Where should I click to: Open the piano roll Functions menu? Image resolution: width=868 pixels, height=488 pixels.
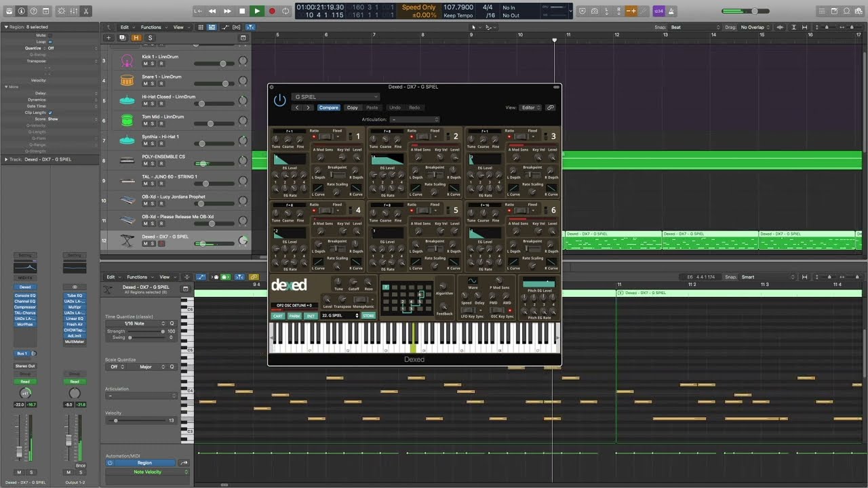(x=139, y=277)
